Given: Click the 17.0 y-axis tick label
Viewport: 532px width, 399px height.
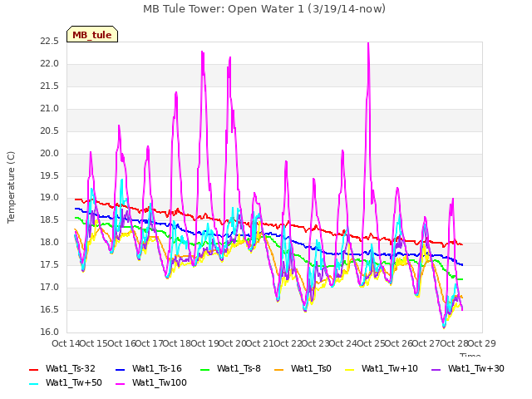Looking at the screenshot, I should point(50,288).
